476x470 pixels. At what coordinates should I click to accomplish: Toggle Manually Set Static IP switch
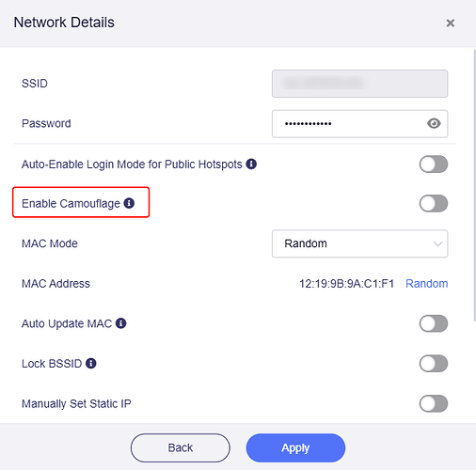(x=434, y=403)
